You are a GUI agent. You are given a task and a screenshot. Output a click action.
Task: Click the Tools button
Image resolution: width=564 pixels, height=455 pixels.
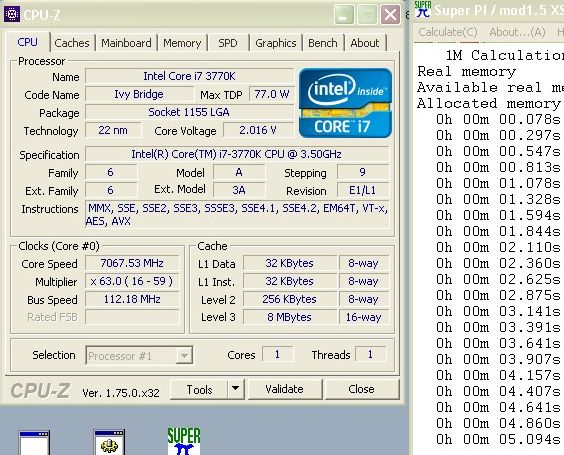click(199, 389)
